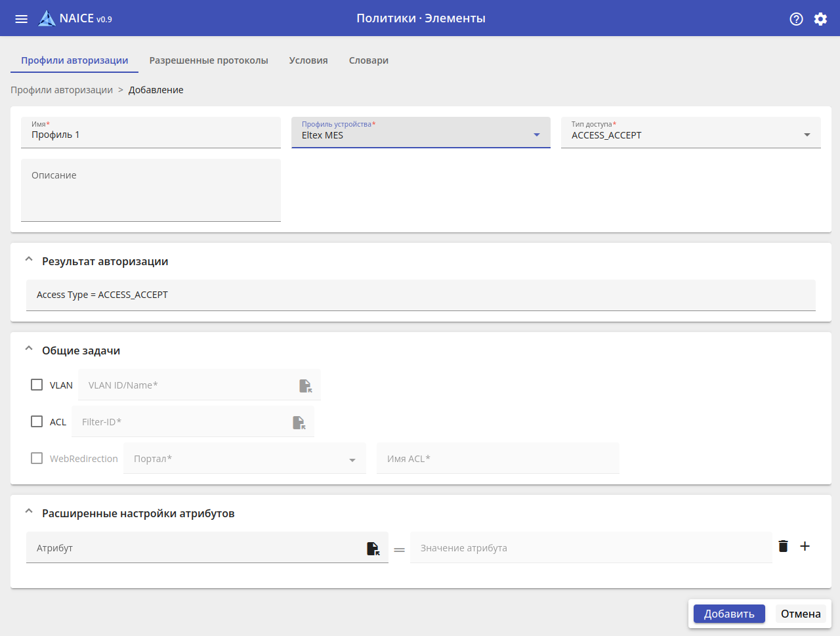Open the help question mark icon

[796, 19]
